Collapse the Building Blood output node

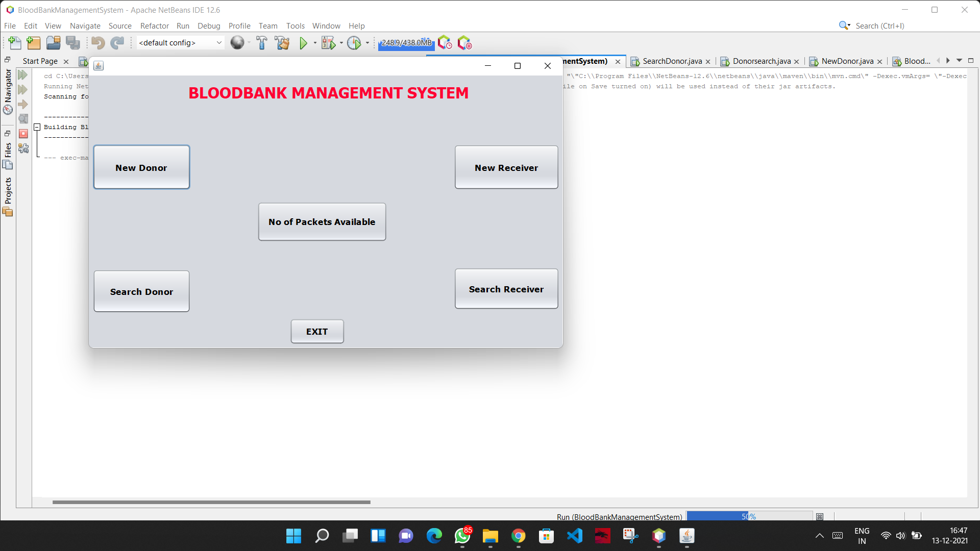pos(37,127)
